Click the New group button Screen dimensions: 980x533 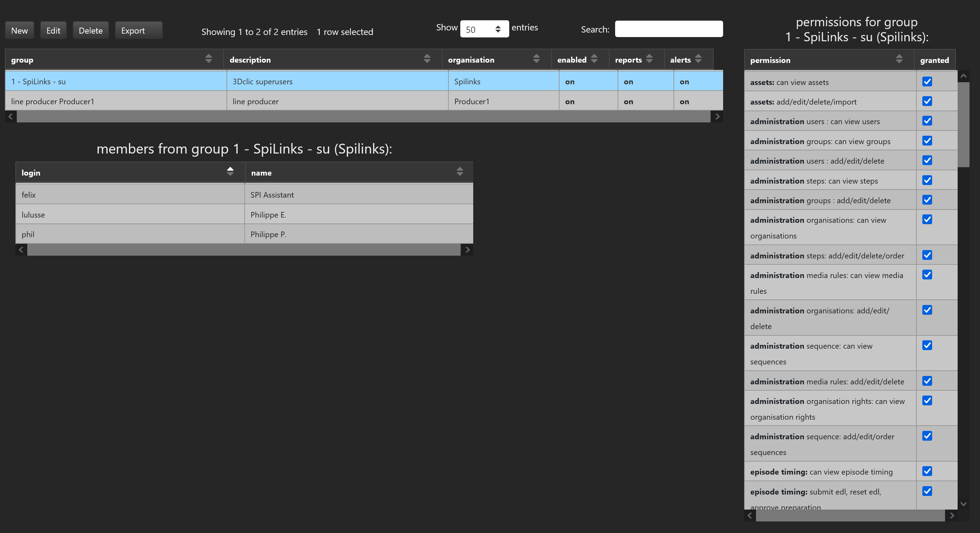tap(20, 30)
